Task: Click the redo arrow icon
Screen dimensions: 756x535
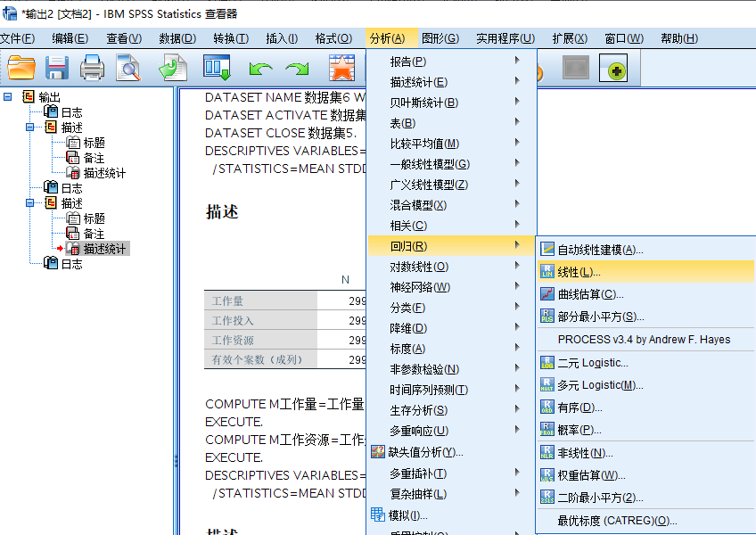Action: click(x=297, y=69)
